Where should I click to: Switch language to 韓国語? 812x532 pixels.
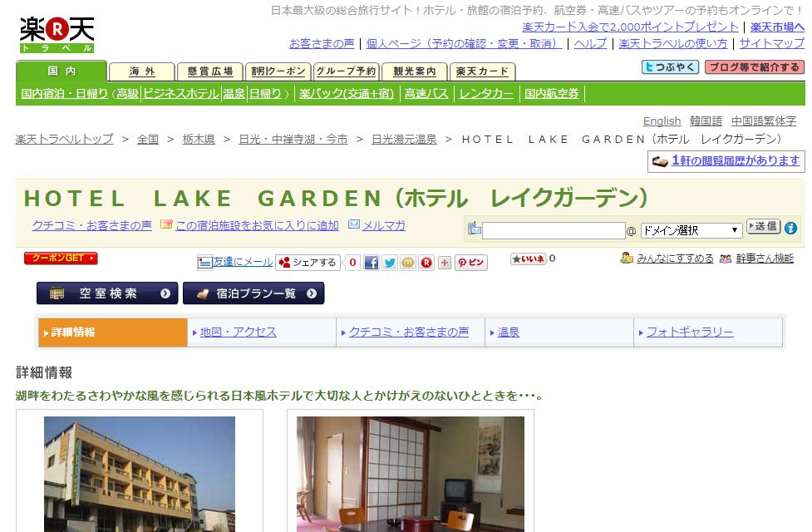[x=706, y=121]
